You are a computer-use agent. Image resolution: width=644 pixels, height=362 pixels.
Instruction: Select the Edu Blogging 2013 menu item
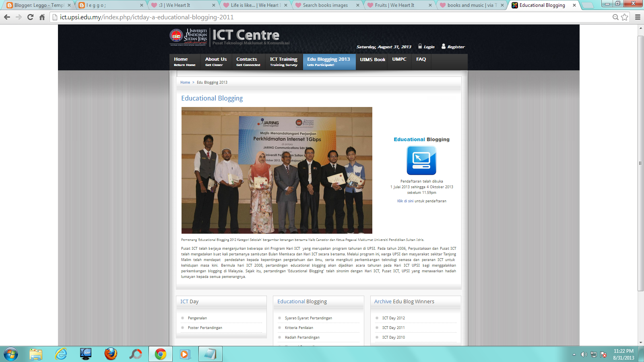coord(329,62)
